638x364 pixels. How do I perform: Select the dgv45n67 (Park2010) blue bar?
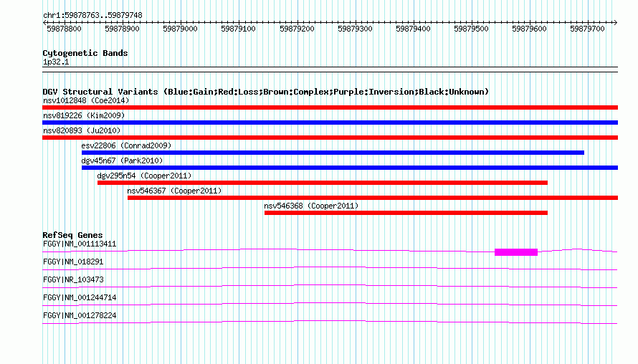pos(350,168)
